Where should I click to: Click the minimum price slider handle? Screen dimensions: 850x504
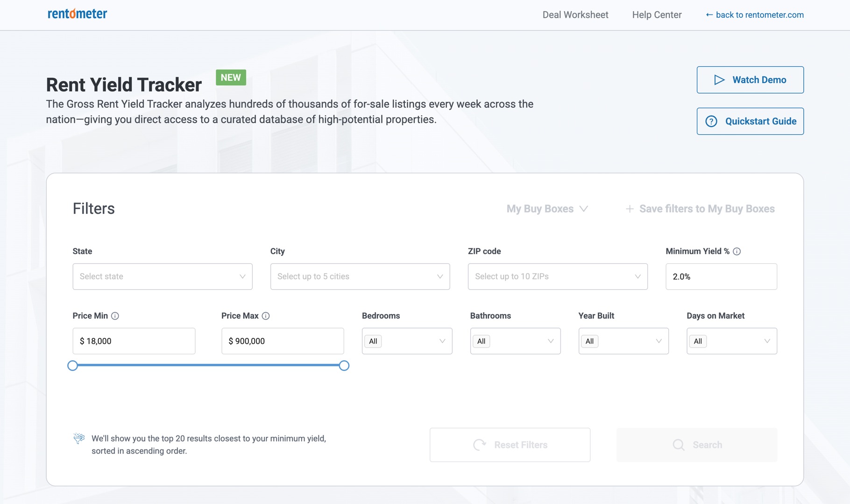[72, 365]
